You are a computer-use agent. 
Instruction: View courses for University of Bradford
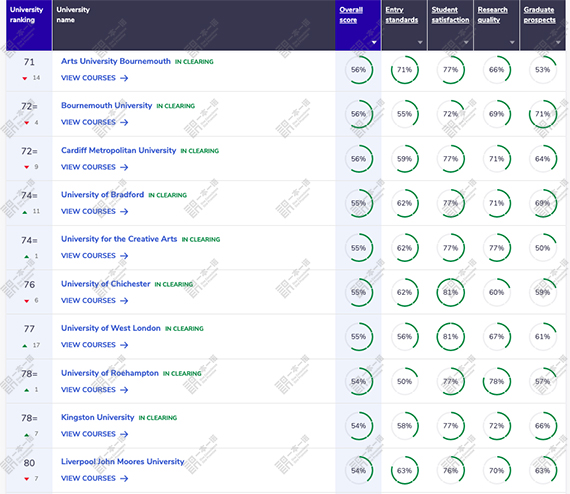tap(95, 211)
